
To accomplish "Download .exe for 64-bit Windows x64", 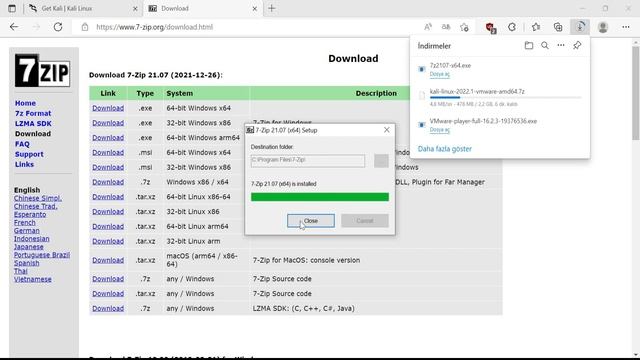I will coord(108,108).
